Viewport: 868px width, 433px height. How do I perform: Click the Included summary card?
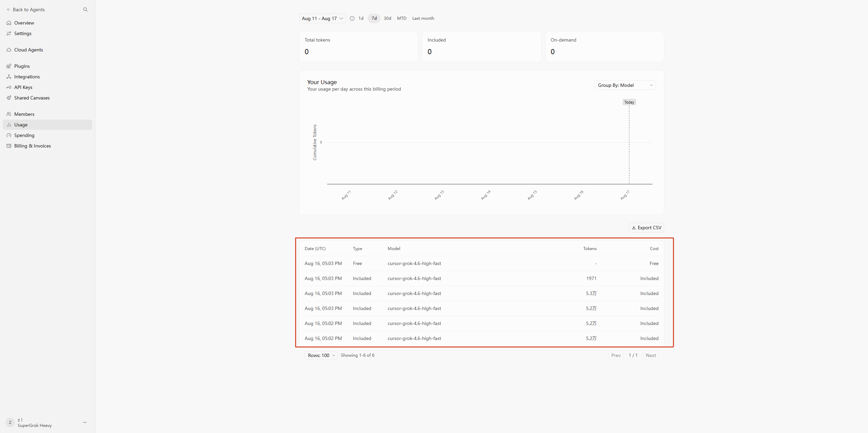click(x=481, y=47)
